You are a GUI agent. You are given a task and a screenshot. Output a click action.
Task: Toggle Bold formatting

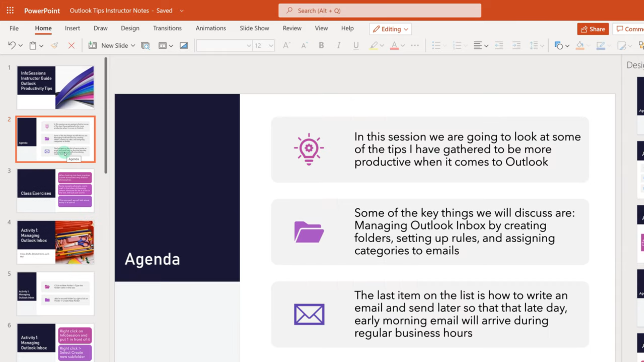(x=321, y=45)
